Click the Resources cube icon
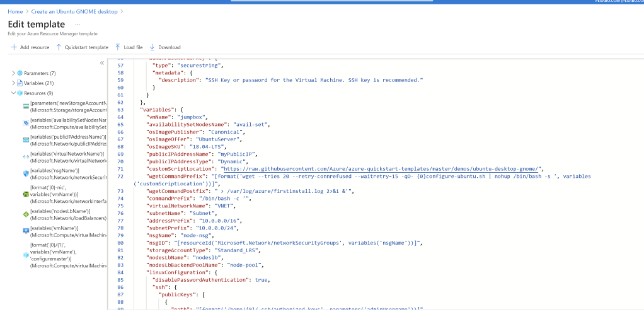 point(20,93)
